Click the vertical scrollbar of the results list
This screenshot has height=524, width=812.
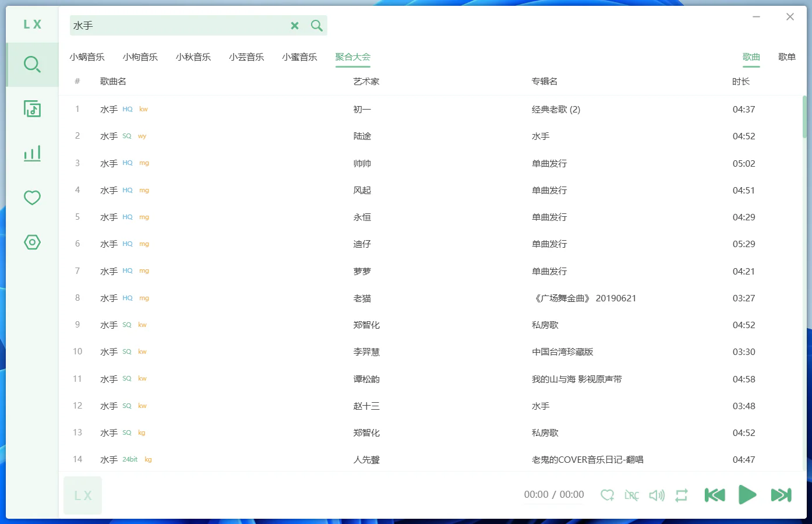pos(804,117)
